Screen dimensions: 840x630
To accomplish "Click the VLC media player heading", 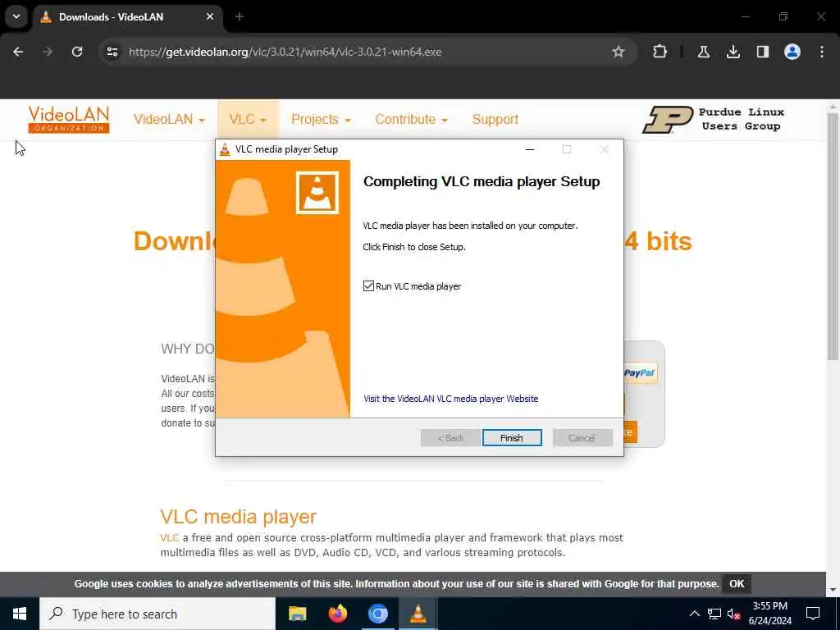I will (x=239, y=517).
